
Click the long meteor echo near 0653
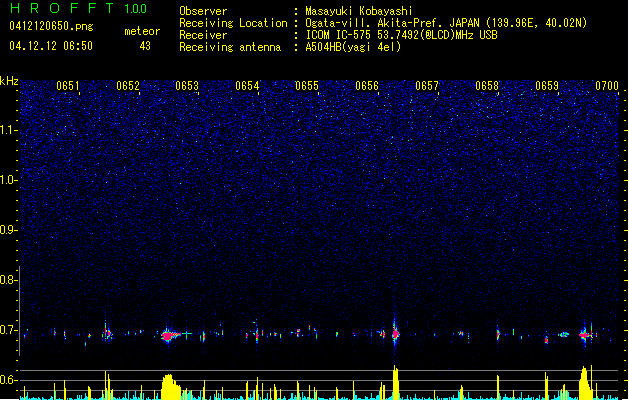coord(172,335)
